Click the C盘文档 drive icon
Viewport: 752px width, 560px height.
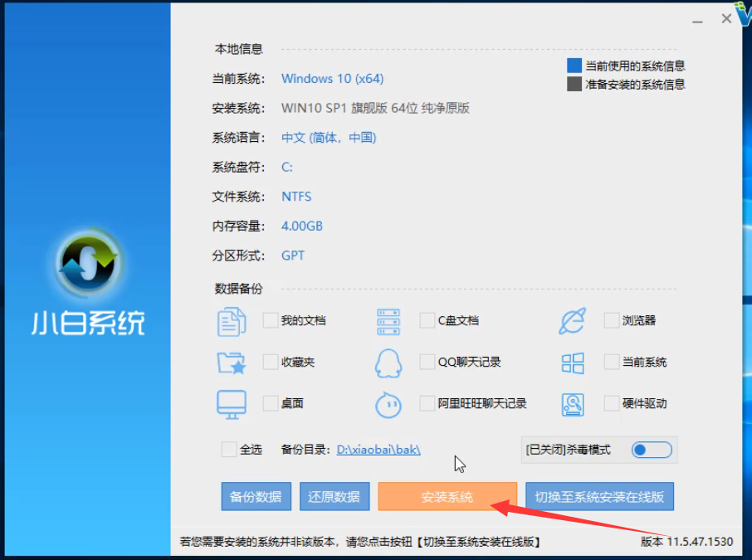(x=387, y=321)
